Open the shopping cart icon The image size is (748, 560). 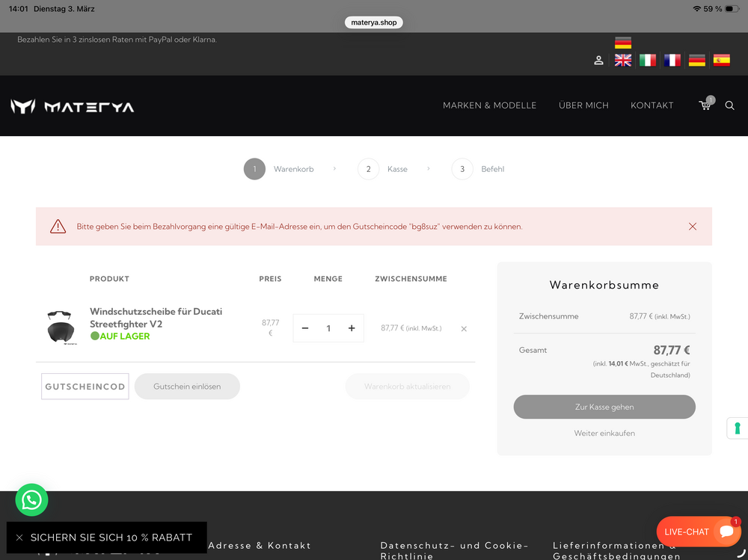point(705,105)
